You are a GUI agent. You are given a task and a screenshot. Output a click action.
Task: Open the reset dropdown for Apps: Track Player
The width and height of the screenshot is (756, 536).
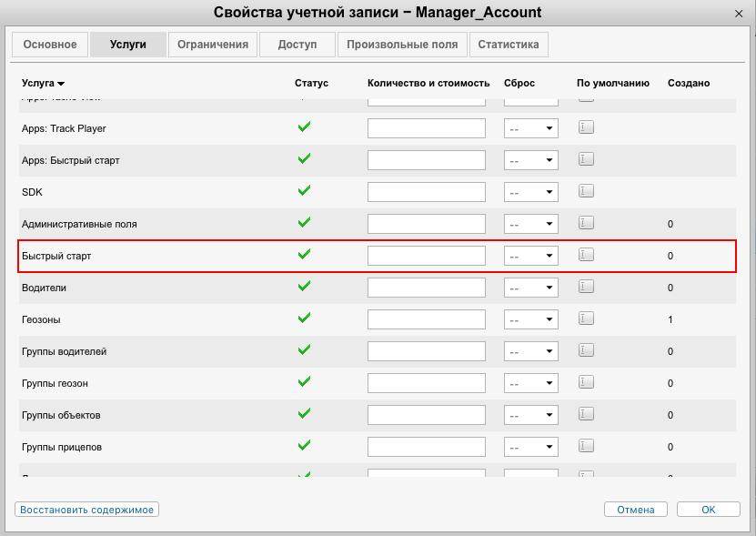tap(531, 129)
